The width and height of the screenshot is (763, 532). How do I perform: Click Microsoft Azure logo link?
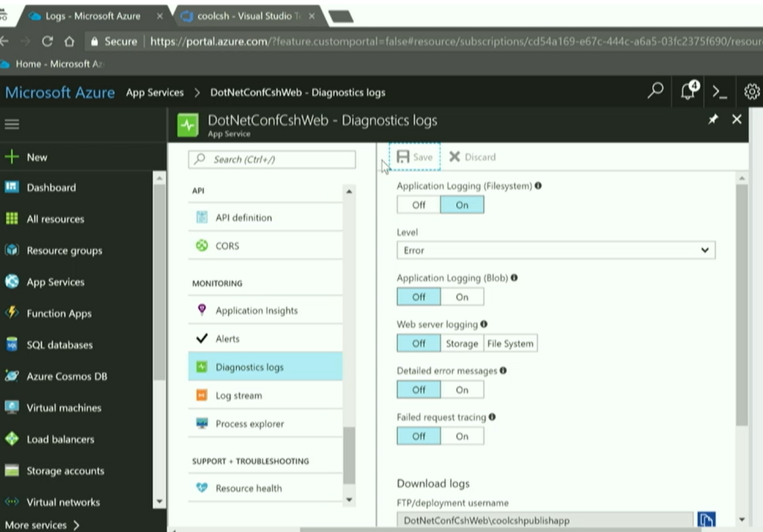[x=60, y=92]
